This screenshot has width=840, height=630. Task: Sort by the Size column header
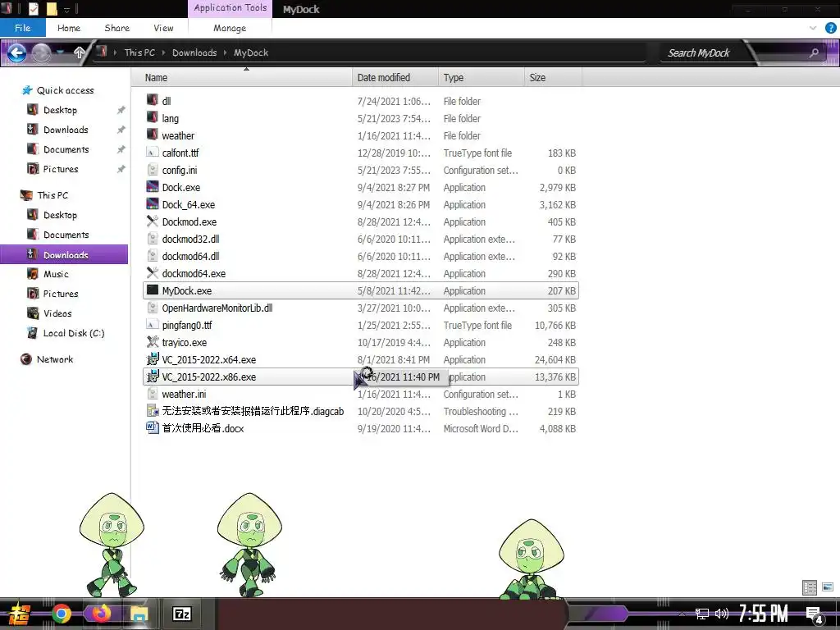click(x=553, y=78)
